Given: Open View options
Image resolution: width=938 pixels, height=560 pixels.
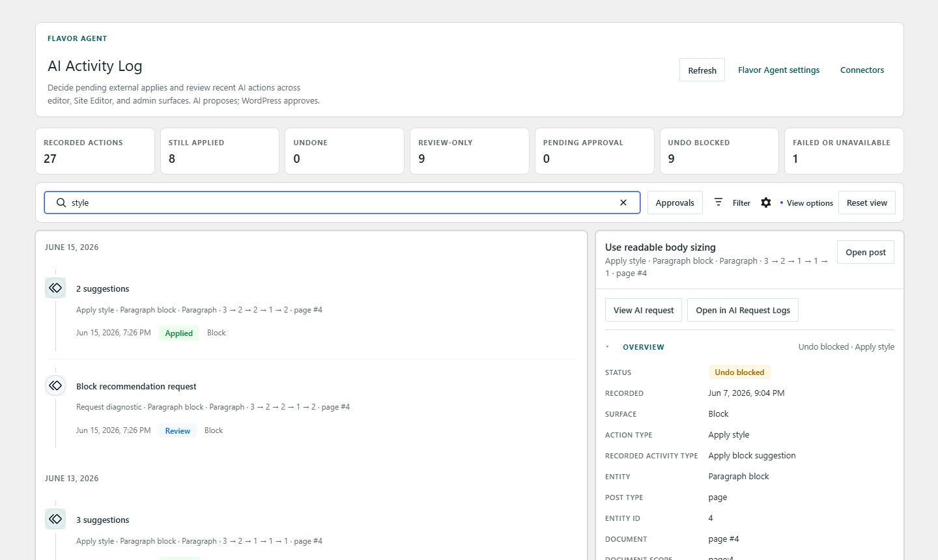Looking at the screenshot, I should [810, 203].
